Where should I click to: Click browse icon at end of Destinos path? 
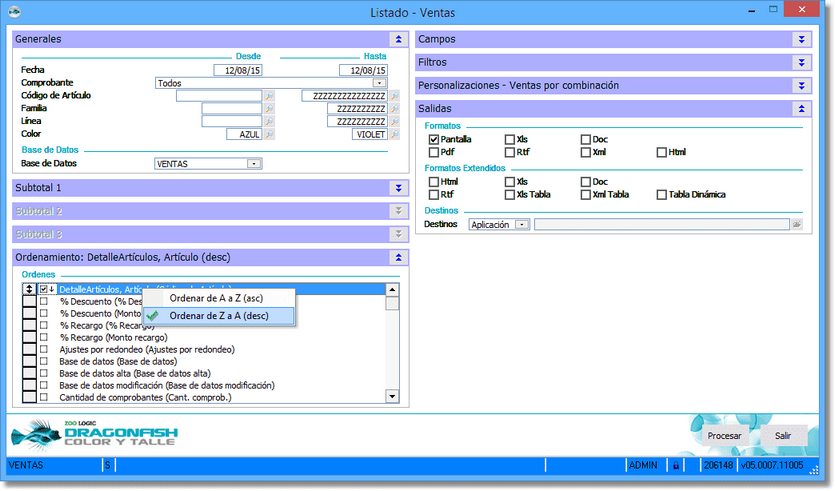[797, 225]
